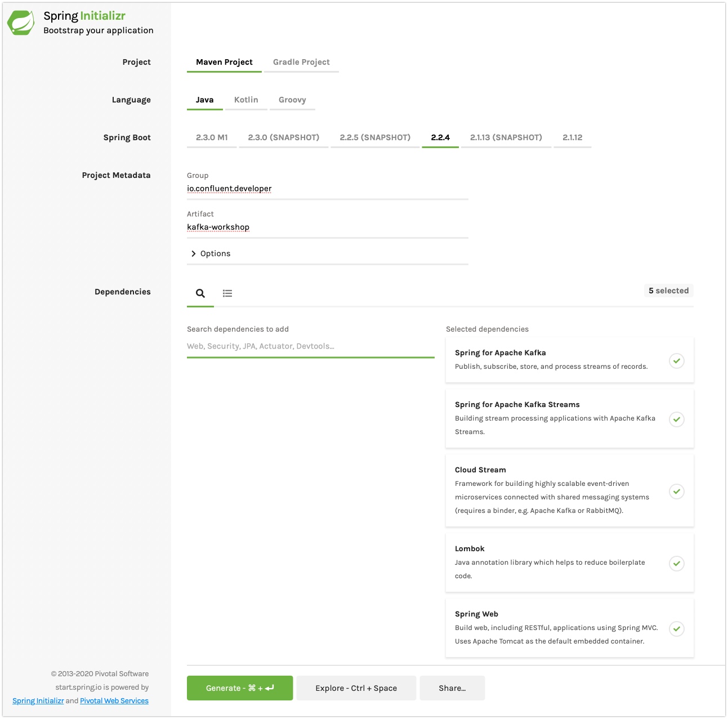The width and height of the screenshot is (728, 719).
Task: Open the Spring Initializr footer link
Action: point(38,701)
